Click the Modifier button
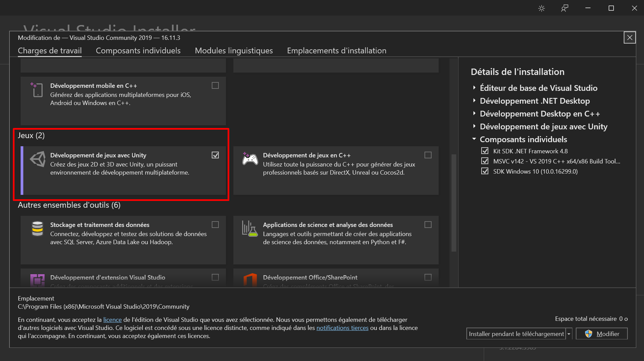The height and width of the screenshot is (361, 644). (x=601, y=334)
